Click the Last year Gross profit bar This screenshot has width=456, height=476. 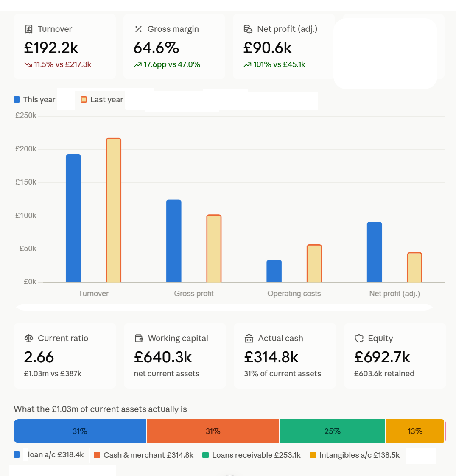[214, 248]
